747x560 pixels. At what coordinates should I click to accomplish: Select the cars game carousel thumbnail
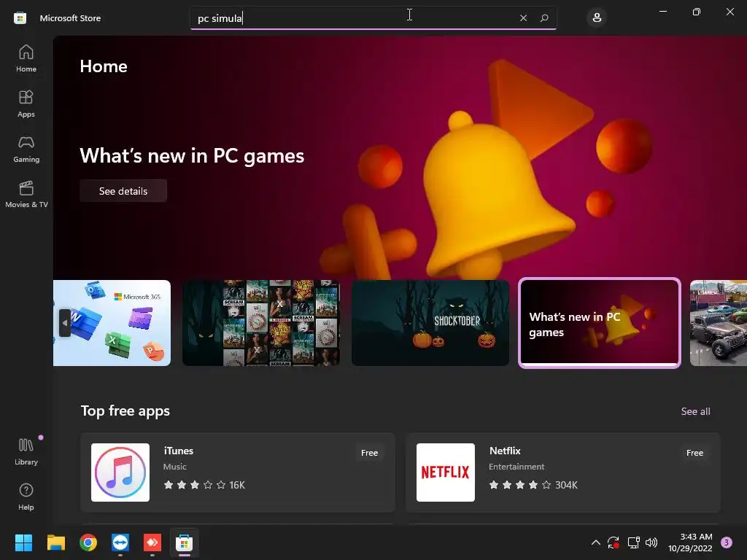[x=719, y=323]
